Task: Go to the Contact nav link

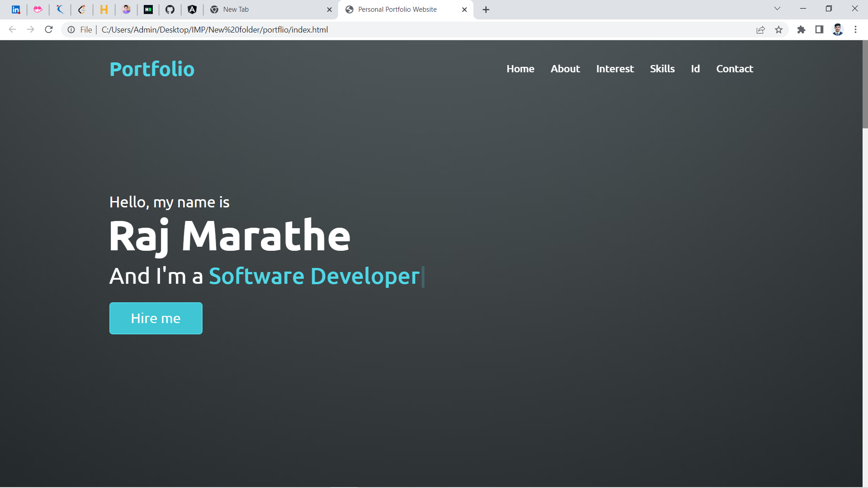Action: 735,69
